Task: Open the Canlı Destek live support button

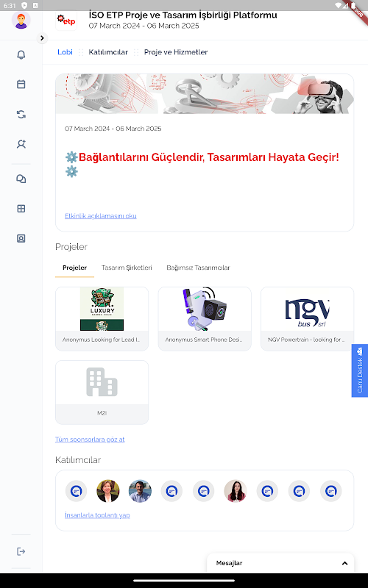Action: pyautogui.click(x=360, y=370)
